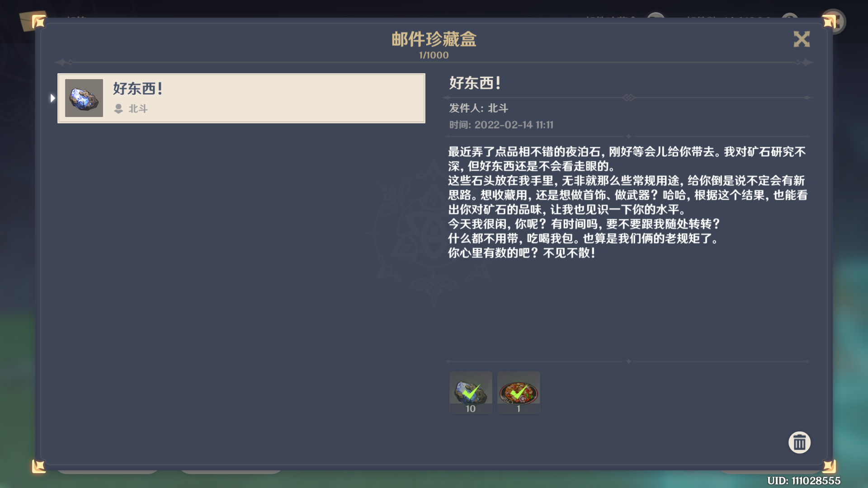Viewport: 868px width, 488px height.
Task: Click the sender avatar icon beside 北斗 in list
Action: point(118,109)
